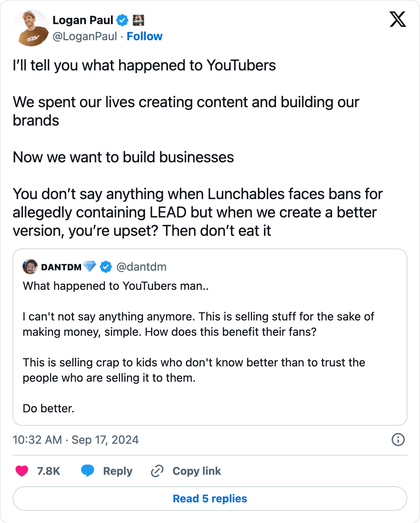Click the chain link icon beside Copy link

tap(157, 471)
